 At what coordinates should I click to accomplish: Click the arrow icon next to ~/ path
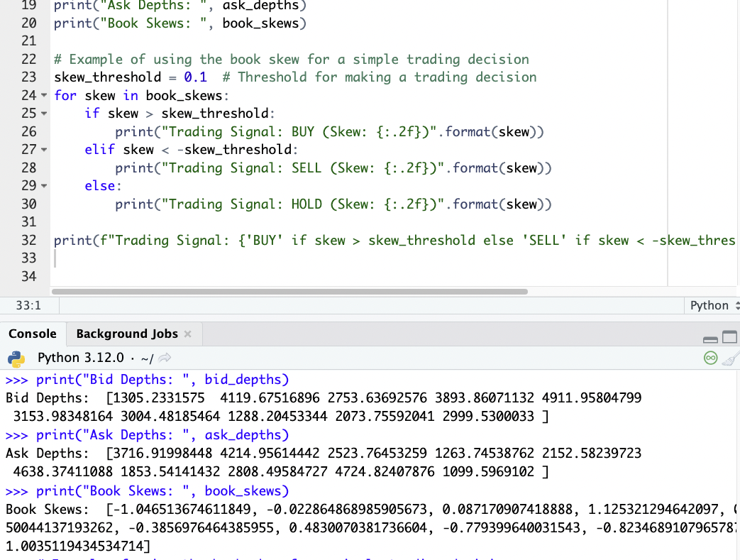click(164, 357)
